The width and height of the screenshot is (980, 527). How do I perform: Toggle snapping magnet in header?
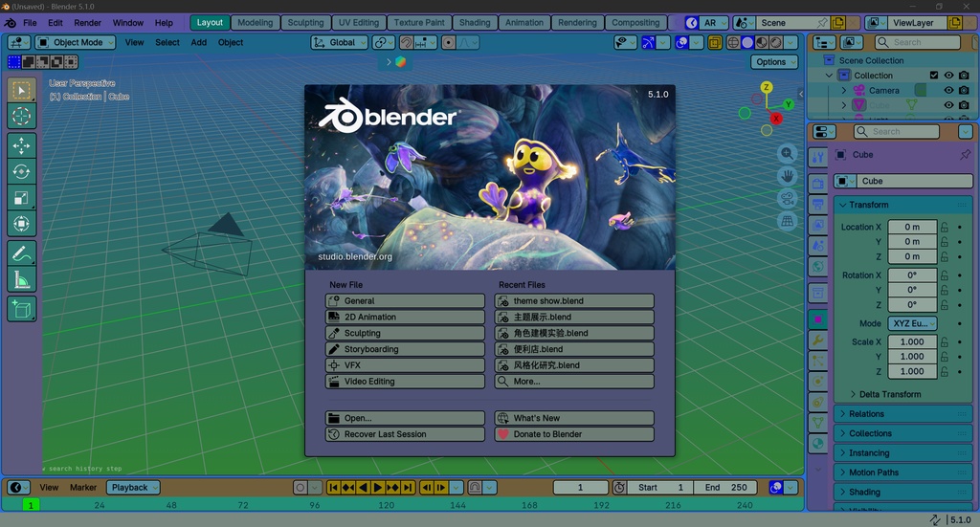coord(406,42)
